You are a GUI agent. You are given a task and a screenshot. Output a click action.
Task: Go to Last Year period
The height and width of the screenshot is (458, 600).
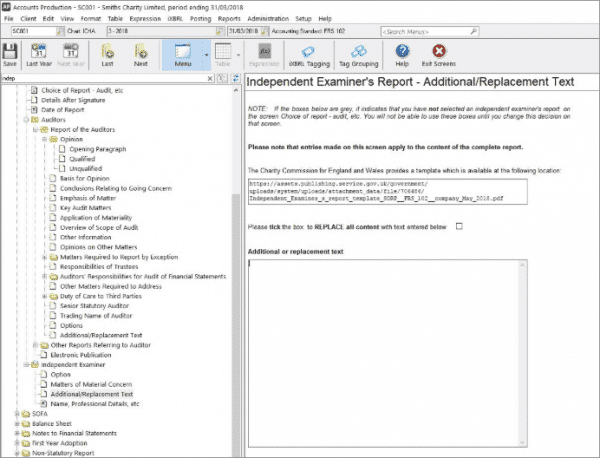click(x=37, y=53)
